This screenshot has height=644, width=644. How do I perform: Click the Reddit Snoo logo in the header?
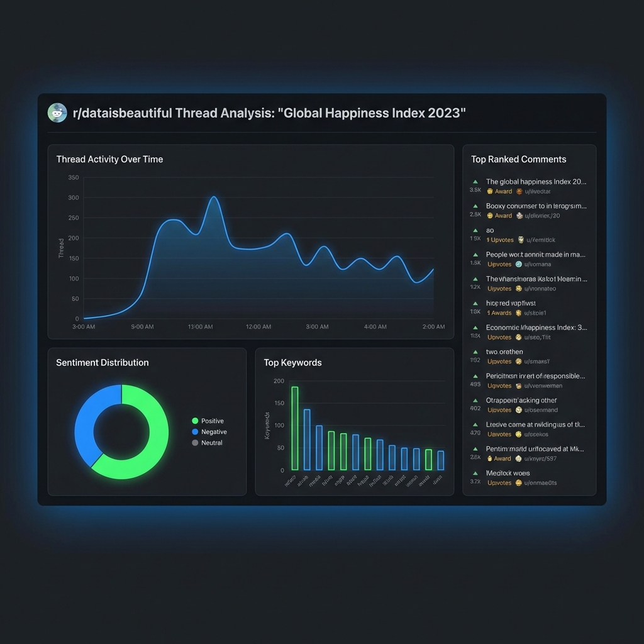(57, 113)
